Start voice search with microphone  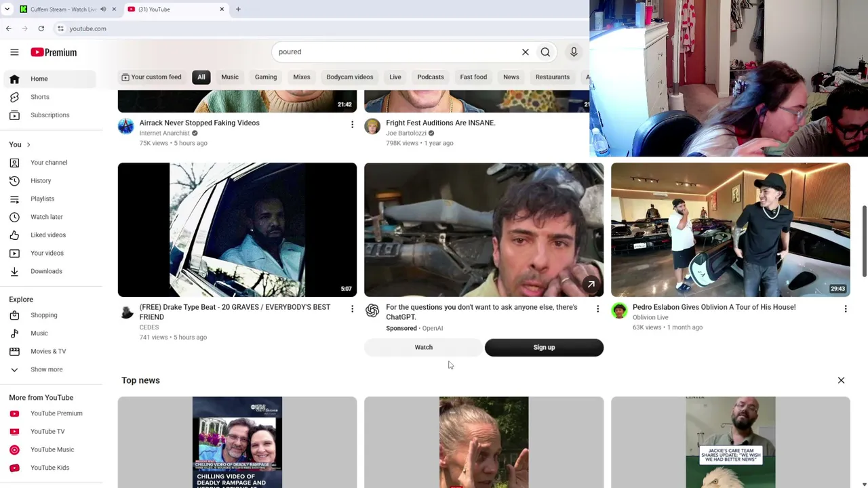[574, 52]
